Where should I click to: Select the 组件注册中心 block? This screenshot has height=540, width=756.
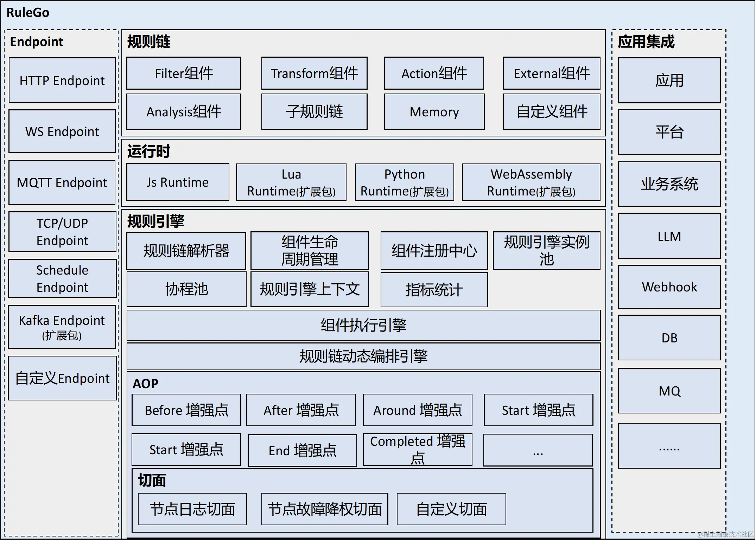point(434,251)
